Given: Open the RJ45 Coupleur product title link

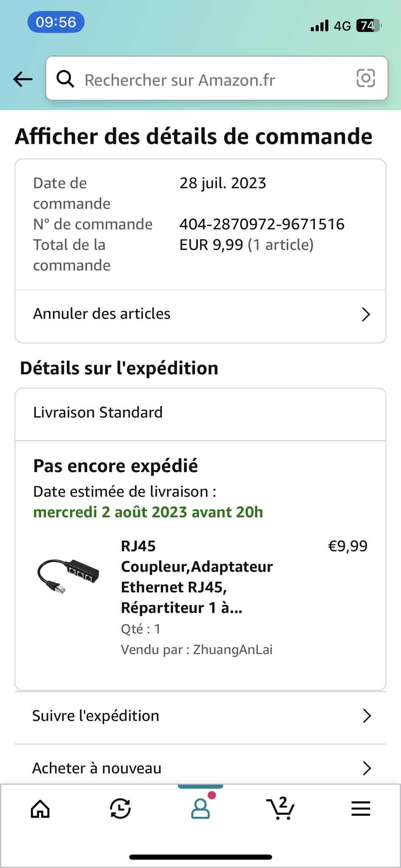Looking at the screenshot, I should (x=197, y=577).
